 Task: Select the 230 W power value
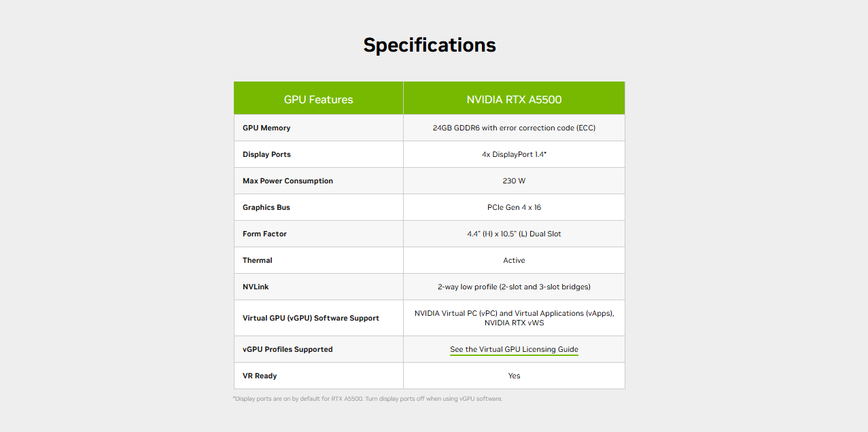pyautogui.click(x=514, y=181)
